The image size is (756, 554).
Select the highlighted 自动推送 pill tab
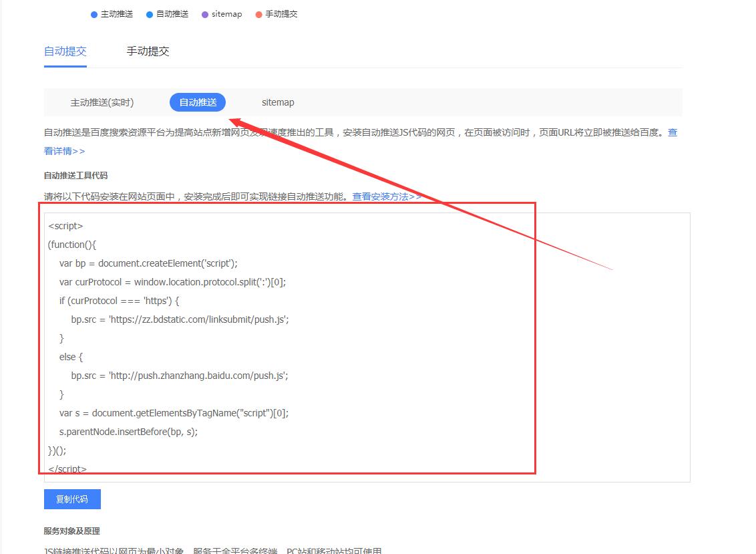click(198, 102)
